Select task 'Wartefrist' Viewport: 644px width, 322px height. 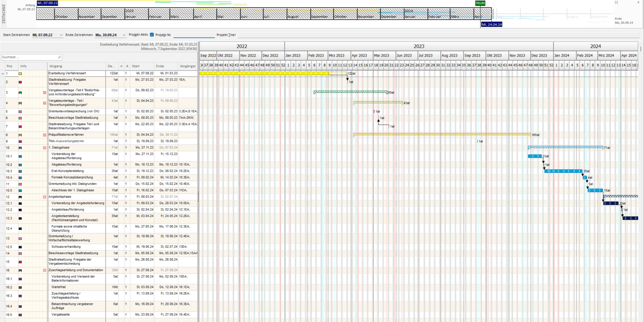[58, 287]
